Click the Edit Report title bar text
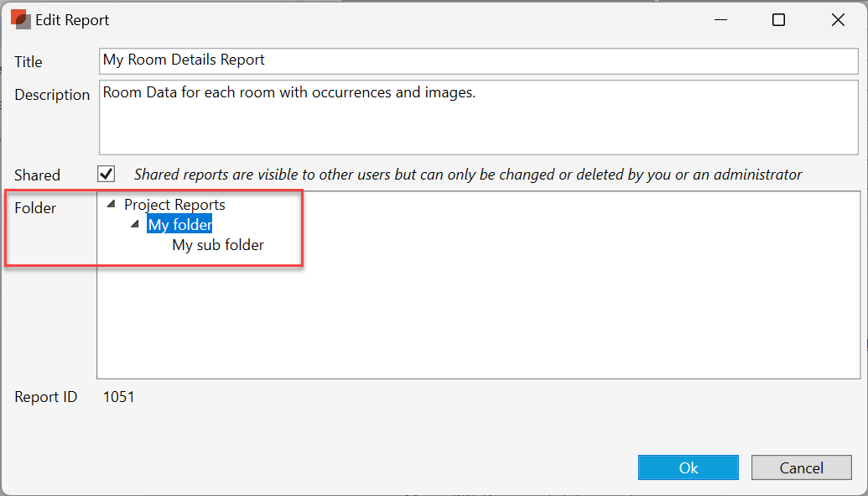Image resolution: width=868 pixels, height=496 pixels. tap(72, 20)
